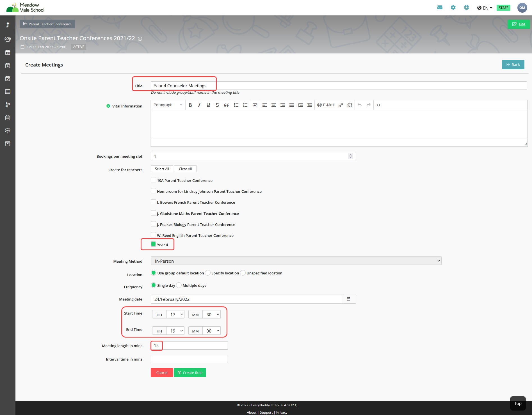Screen dimensions: 532x415
Task: Click the blockquote icon in toolbar
Action: (226, 105)
